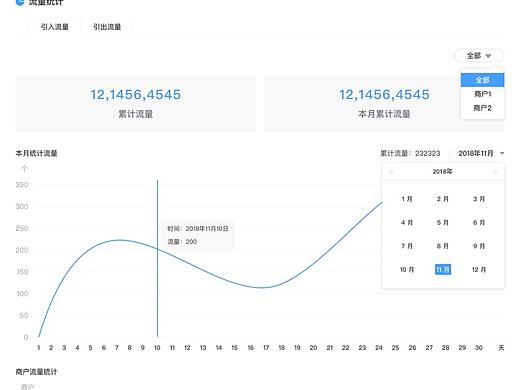The image size is (520, 390).
Task: Pick 10月 in the month picker
Action: point(407,269)
